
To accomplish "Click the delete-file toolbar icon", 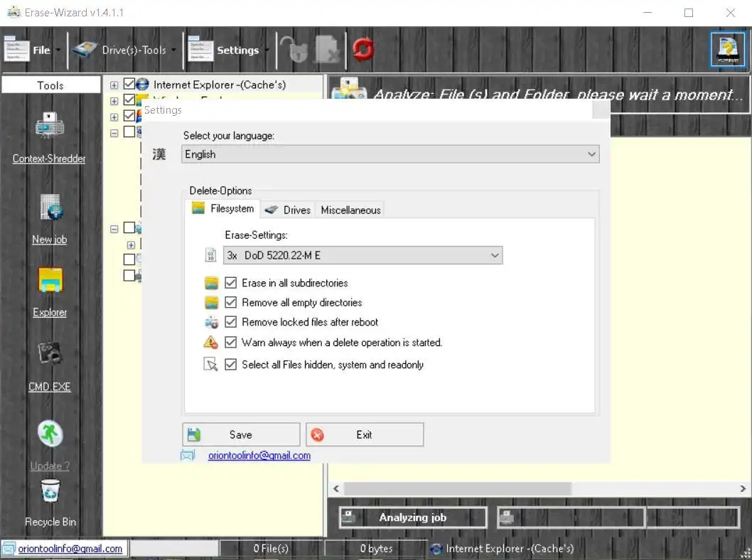I will point(327,49).
